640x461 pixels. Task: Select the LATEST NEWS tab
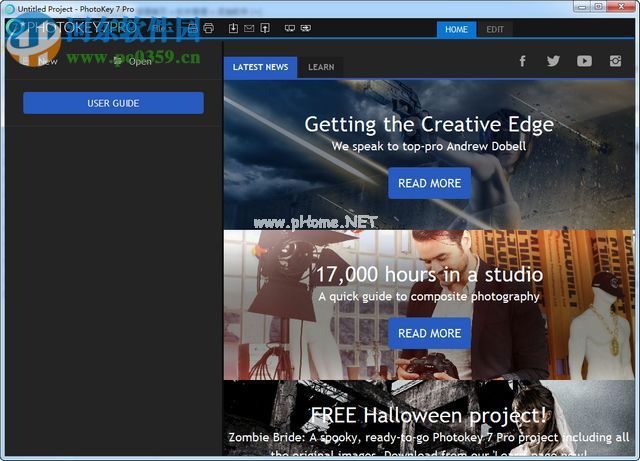pos(260,67)
